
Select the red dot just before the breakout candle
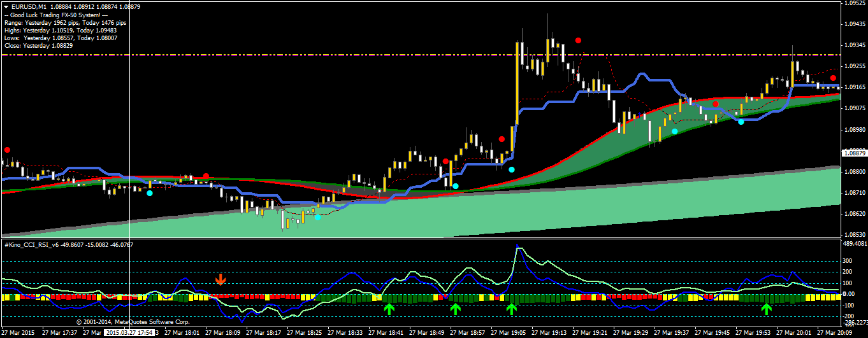click(502, 139)
